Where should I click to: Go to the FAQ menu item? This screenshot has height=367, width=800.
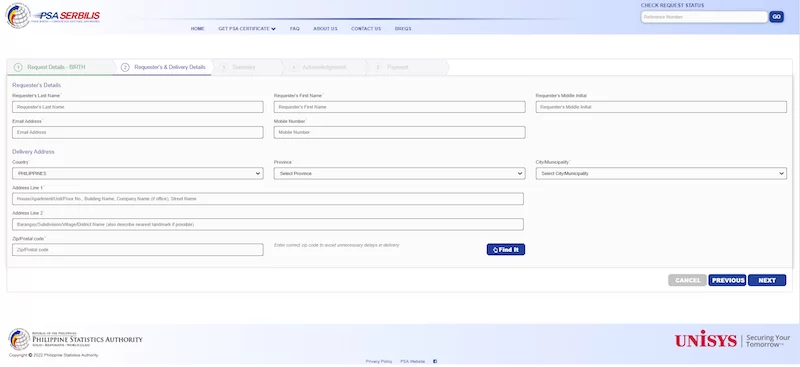pos(294,29)
